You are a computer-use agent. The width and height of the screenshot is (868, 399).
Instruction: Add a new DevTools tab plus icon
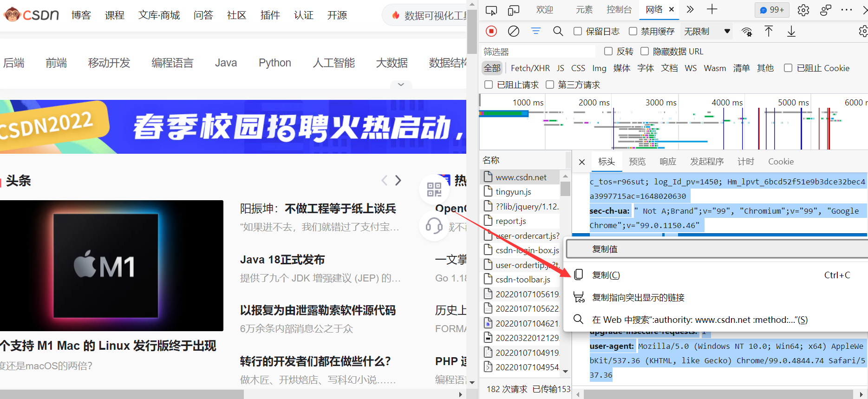[x=712, y=9]
